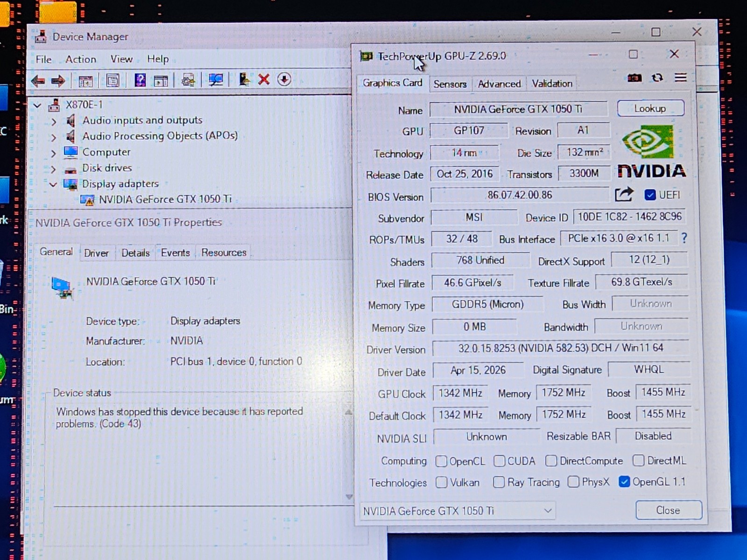
Task: Open the Action menu
Action: 81,59
